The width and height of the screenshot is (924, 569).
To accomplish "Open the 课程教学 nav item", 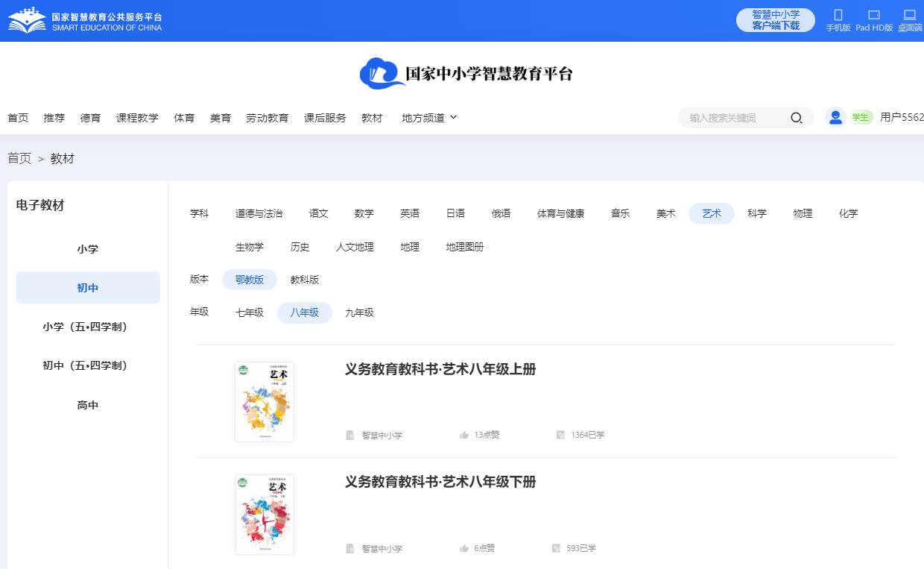I will pyautogui.click(x=137, y=118).
